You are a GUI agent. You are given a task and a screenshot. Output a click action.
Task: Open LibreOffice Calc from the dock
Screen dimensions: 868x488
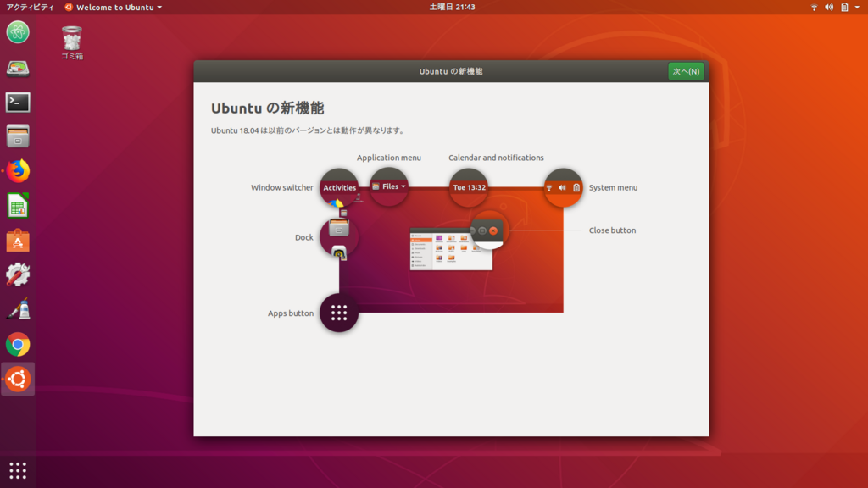coord(18,206)
